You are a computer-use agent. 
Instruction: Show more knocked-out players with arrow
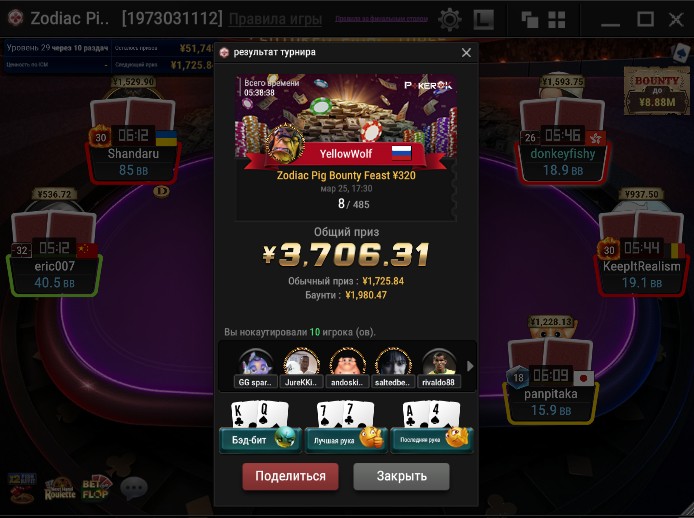click(x=470, y=366)
